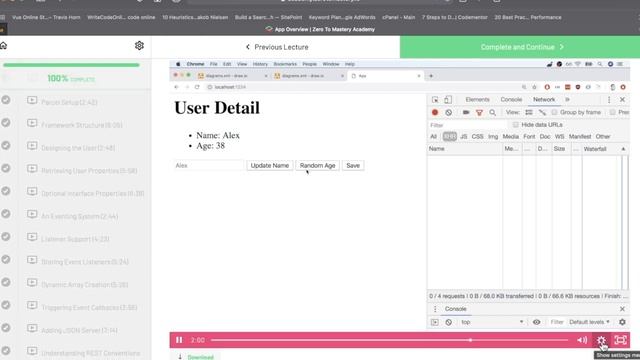Image resolution: width=640 pixels, height=360 pixels.
Task: Open Listener Support lecture
Action: click(75, 239)
